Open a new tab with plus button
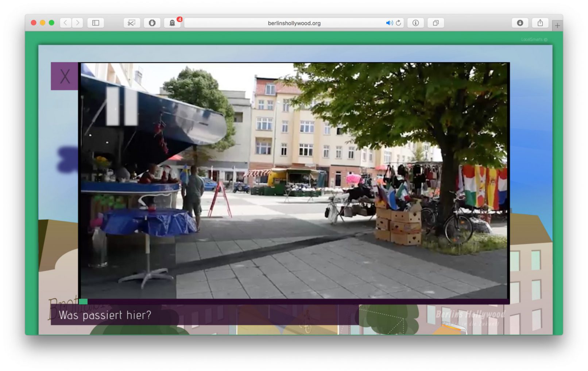 (x=557, y=26)
